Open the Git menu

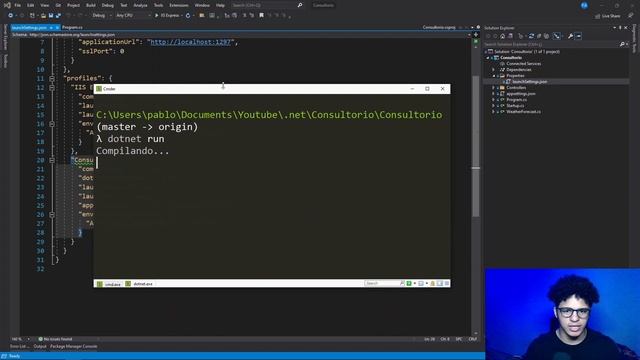point(58,5)
